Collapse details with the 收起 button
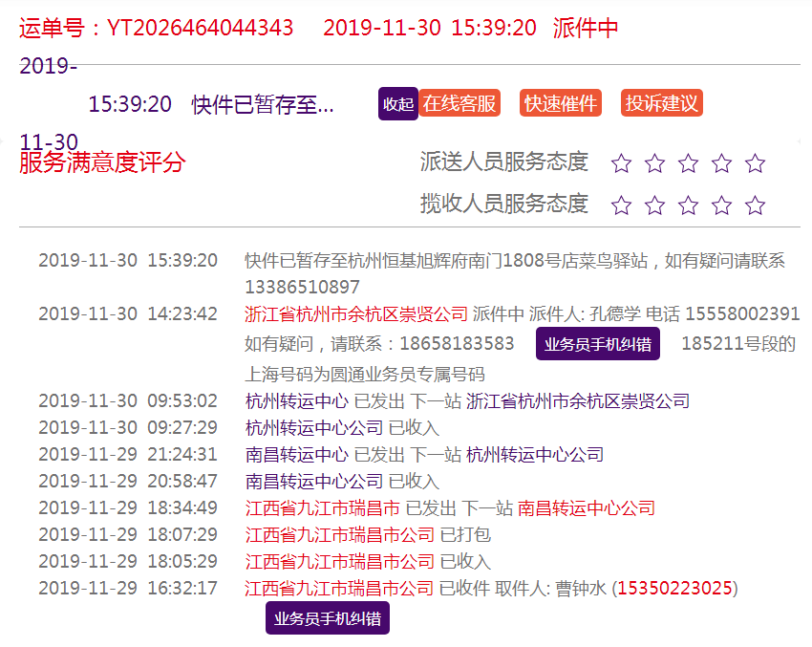Image resolution: width=812 pixels, height=647 pixels. click(x=397, y=103)
